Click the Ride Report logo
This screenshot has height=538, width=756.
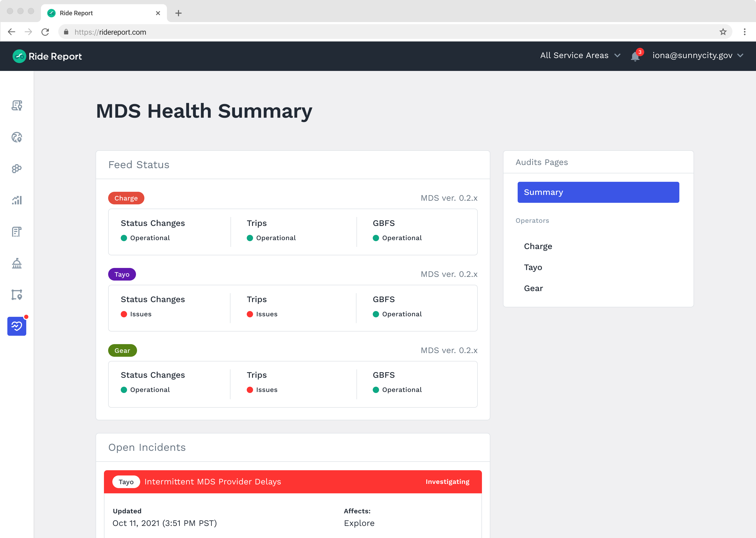coord(47,56)
